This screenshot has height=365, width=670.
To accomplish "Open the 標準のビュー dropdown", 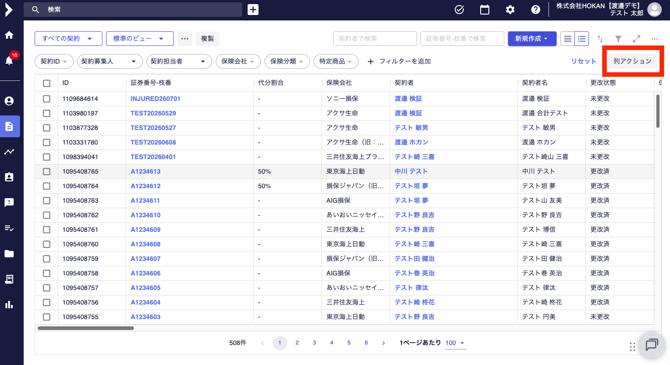I will pos(140,38).
